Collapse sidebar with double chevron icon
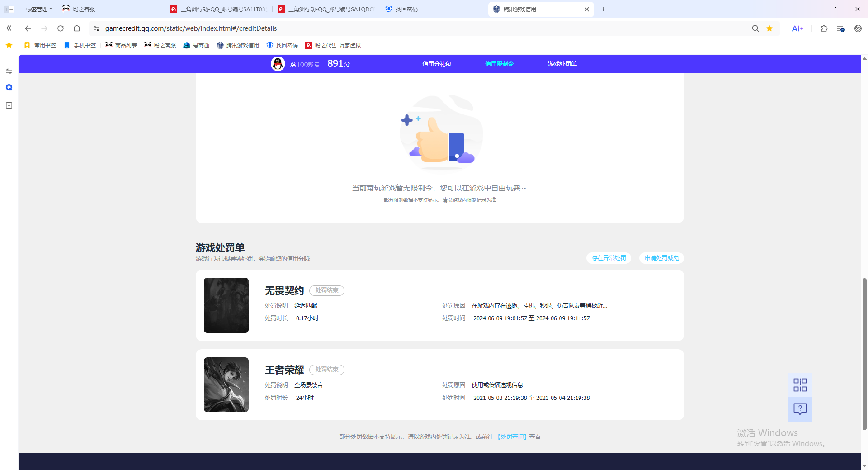This screenshot has width=868, height=470. [x=9, y=28]
